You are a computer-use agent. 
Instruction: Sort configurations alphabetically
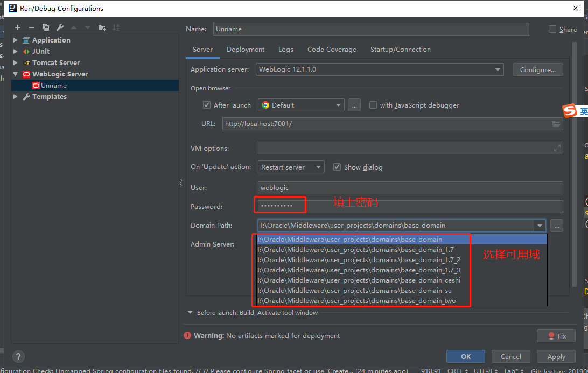click(116, 27)
